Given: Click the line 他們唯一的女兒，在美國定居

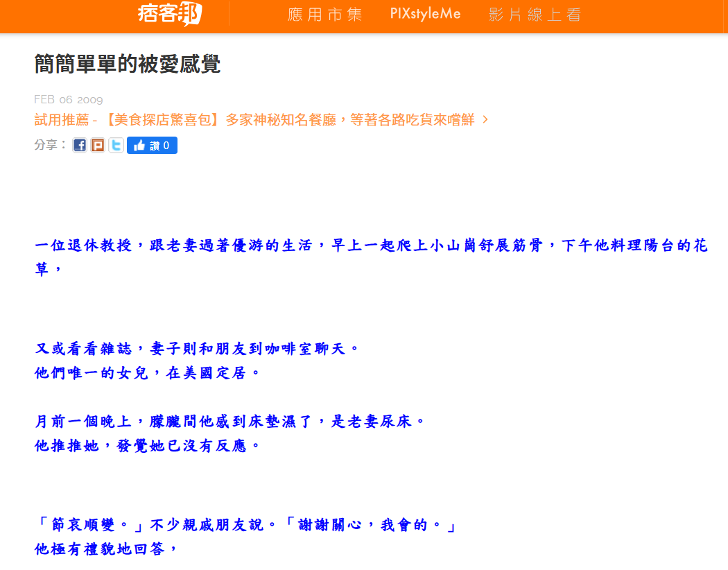Looking at the screenshot, I should (148, 373).
